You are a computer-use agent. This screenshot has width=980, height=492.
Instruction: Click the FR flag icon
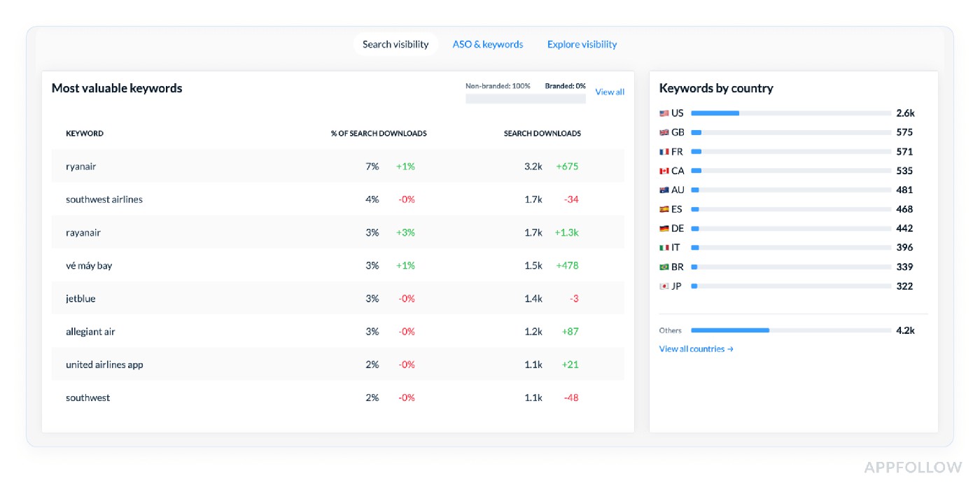pyautogui.click(x=664, y=152)
